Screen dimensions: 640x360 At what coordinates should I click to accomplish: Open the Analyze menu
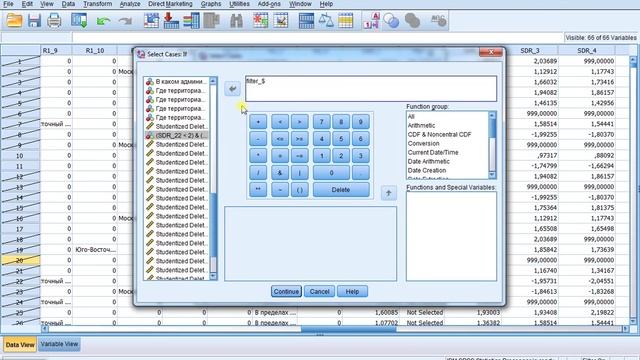point(130,4)
